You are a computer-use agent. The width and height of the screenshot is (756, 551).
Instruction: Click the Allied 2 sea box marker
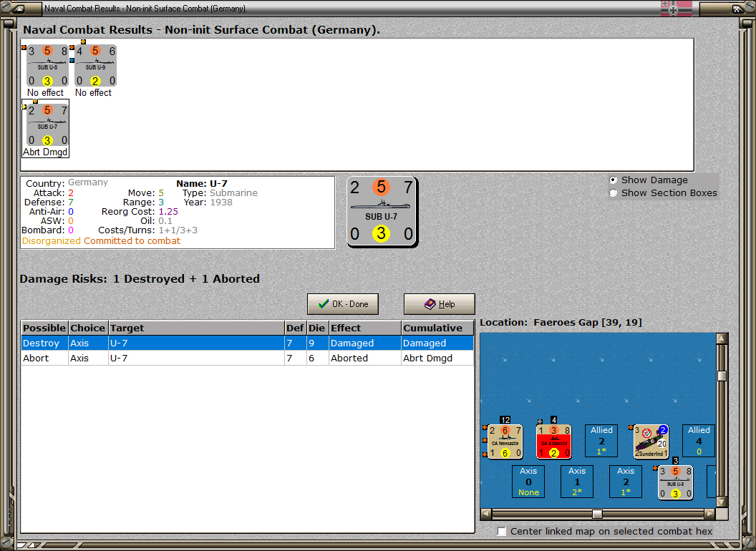click(601, 441)
